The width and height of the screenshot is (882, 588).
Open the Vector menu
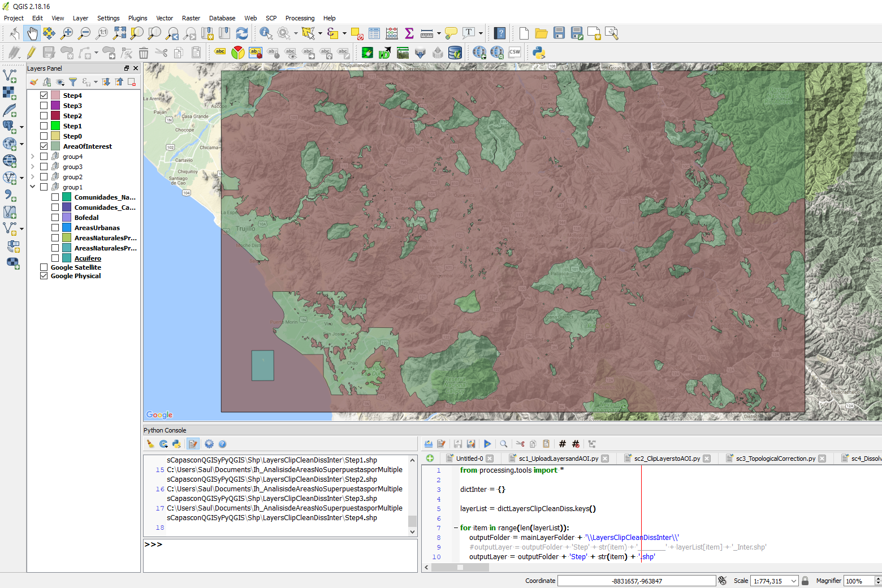click(165, 18)
